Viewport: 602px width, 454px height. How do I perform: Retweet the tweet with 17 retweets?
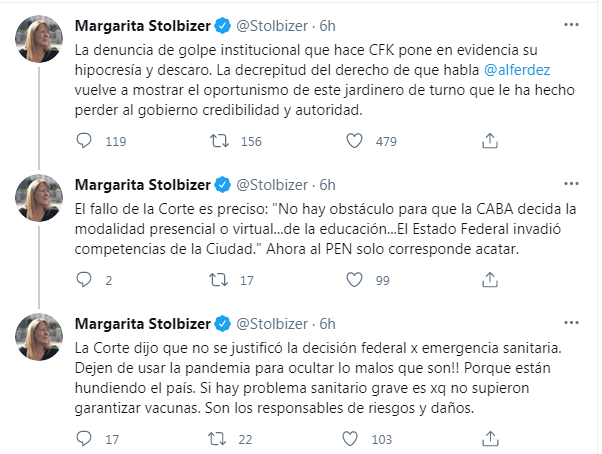pos(218,280)
